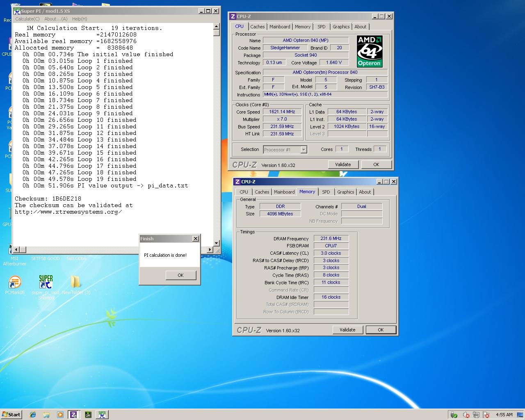Click the Code Name value SledgeHammer
525x420 pixels.
pos(285,48)
